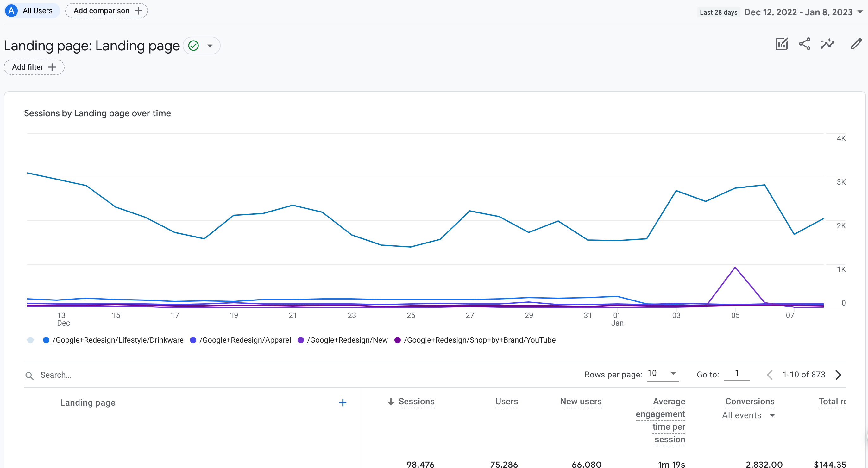Open the All events conversions dropdown

tap(748, 415)
